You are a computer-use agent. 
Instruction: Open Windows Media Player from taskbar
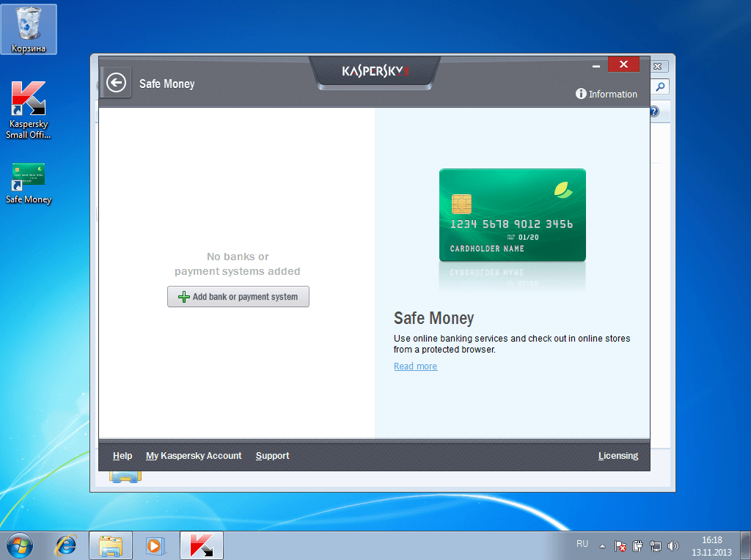click(x=155, y=545)
